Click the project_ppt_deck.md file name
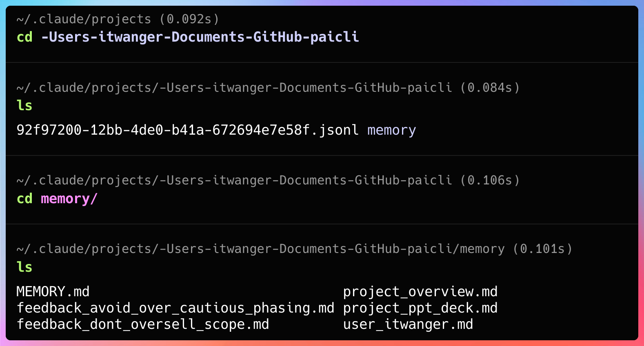Image resolution: width=644 pixels, height=346 pixels. click(420, 308)
